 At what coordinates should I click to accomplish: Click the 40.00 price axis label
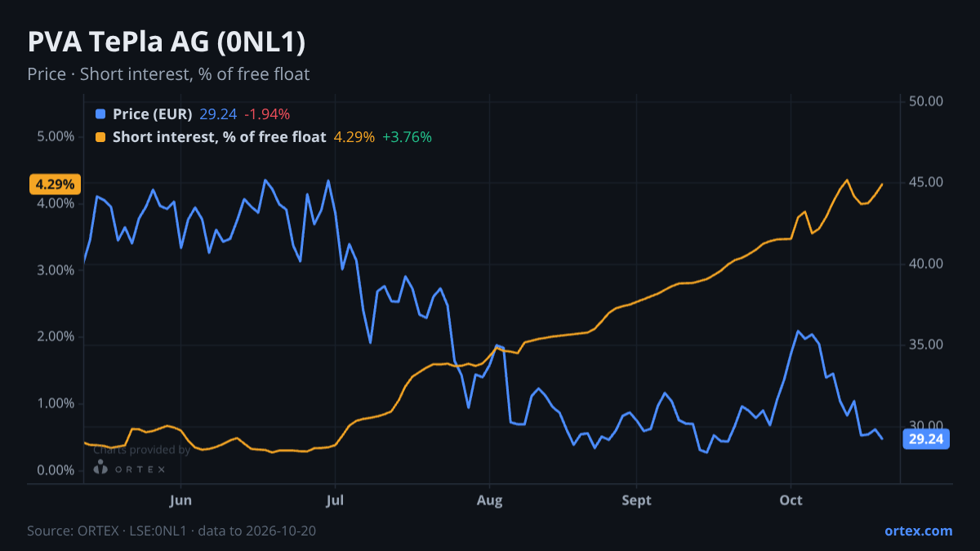click(926, 264)
